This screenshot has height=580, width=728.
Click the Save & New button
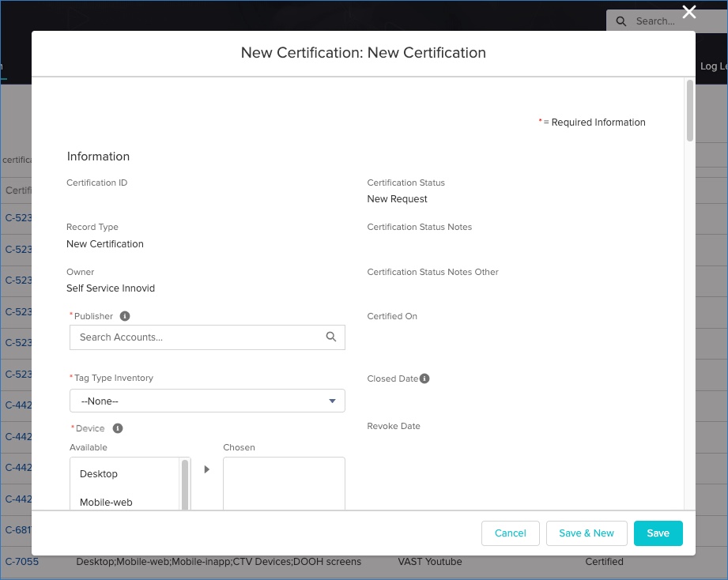pyautogui.click(x=587, y=533)
